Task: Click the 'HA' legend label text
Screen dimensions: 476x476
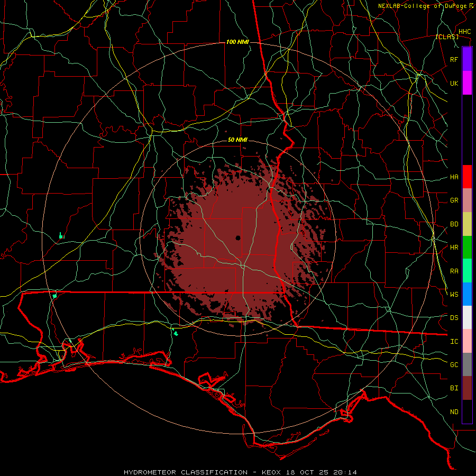Action: (454, 177)
